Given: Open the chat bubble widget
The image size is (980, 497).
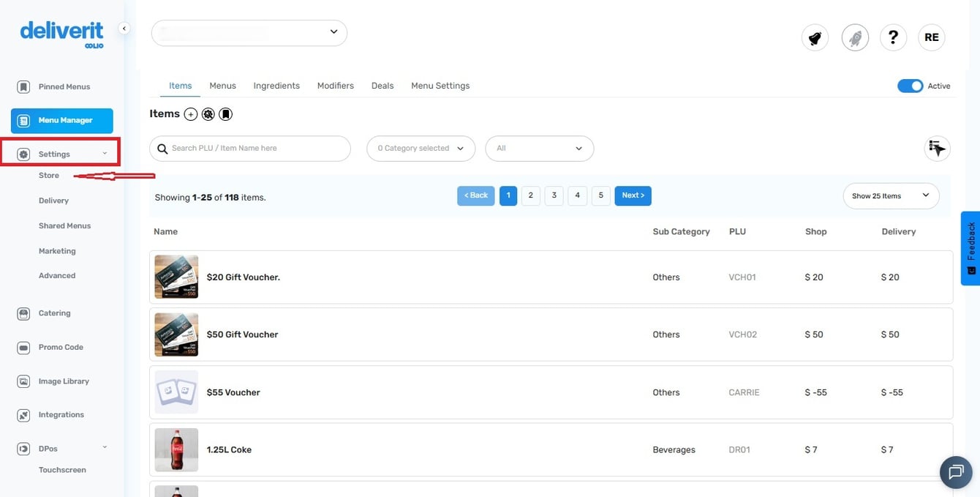Looking at the screenshot, I should point(956,472).
